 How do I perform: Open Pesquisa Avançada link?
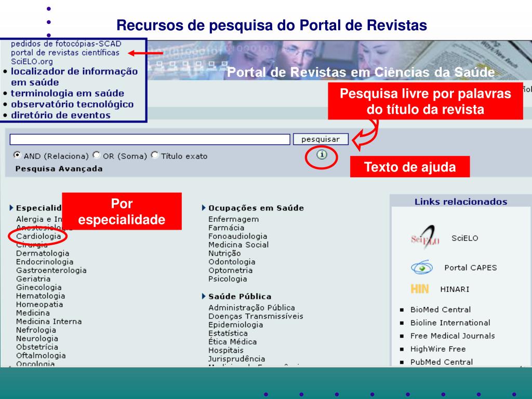pos(59,169)
